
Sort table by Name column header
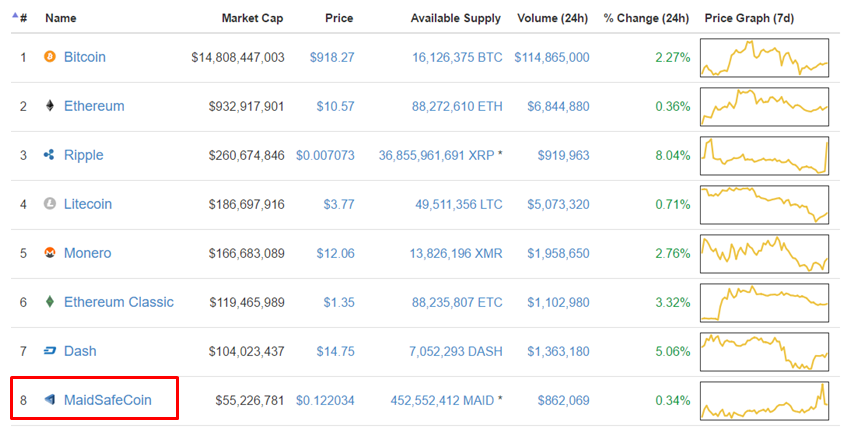coord(60,18)
